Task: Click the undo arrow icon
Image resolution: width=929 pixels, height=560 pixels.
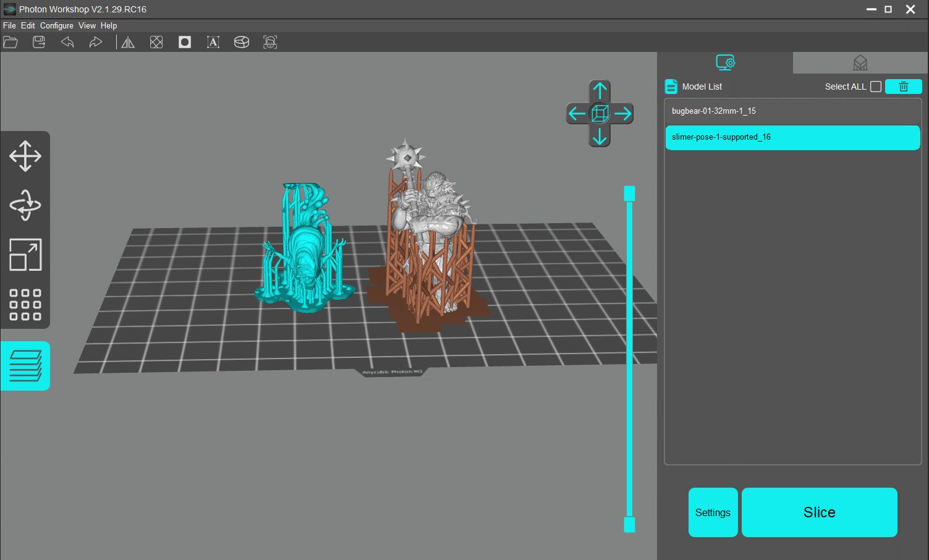Action: click(x=67, y=42)
